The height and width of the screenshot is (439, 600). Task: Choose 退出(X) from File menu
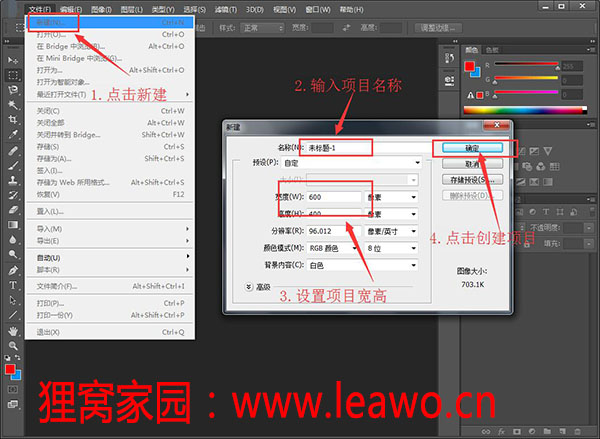coord(110,332)
